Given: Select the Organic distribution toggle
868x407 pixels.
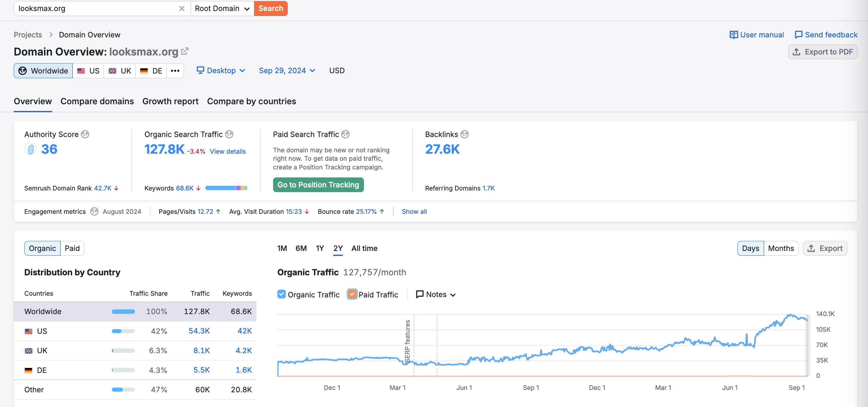Looking at the screenshot, I should [x=42, y=248].
